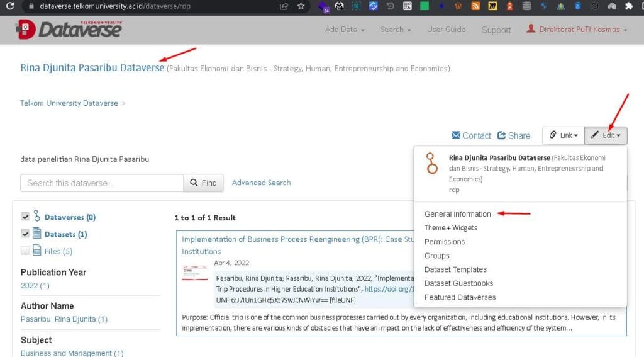Open the cloud extension icon

[612, 6]
